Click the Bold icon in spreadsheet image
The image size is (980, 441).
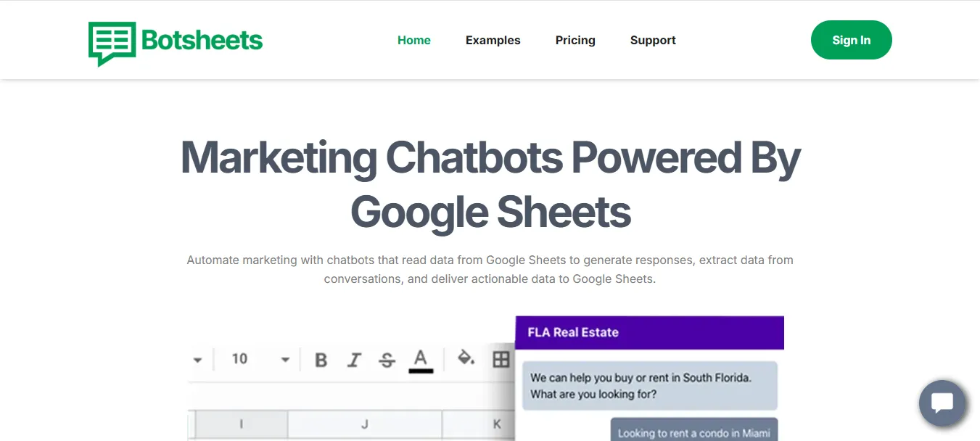[321, 360]
